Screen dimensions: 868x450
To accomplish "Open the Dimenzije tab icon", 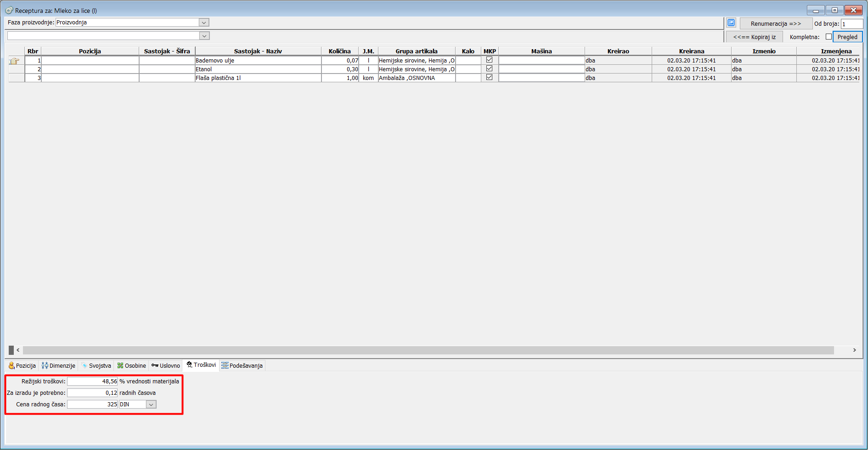I will [x=45, y=365].
